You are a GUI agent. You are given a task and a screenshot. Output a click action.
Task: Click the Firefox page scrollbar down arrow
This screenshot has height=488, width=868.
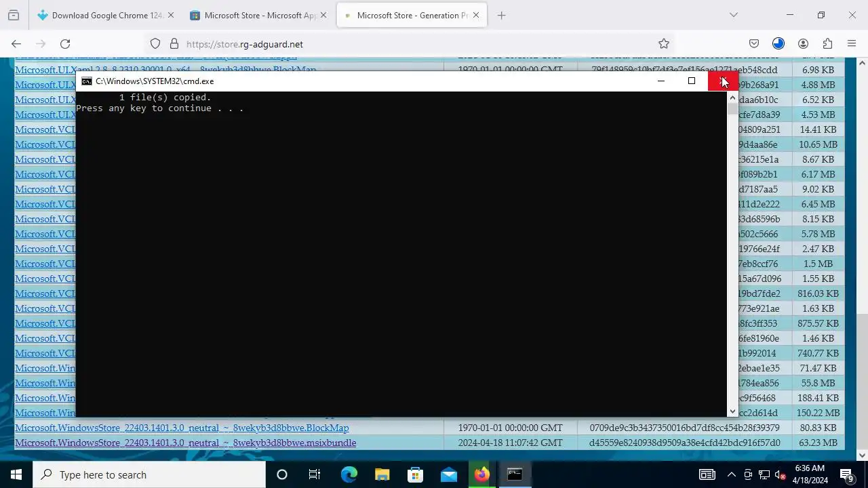pyautogui.click(x=862, y=455)
